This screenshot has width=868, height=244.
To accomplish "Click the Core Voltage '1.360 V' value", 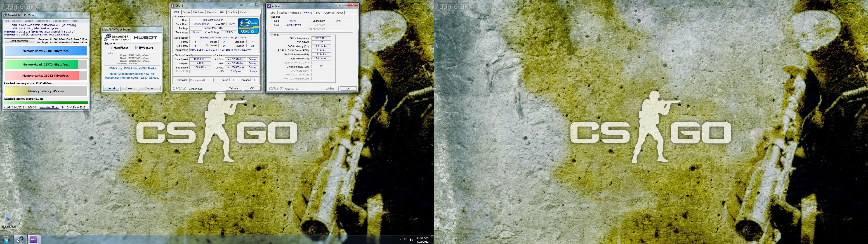I will point(229,32).
